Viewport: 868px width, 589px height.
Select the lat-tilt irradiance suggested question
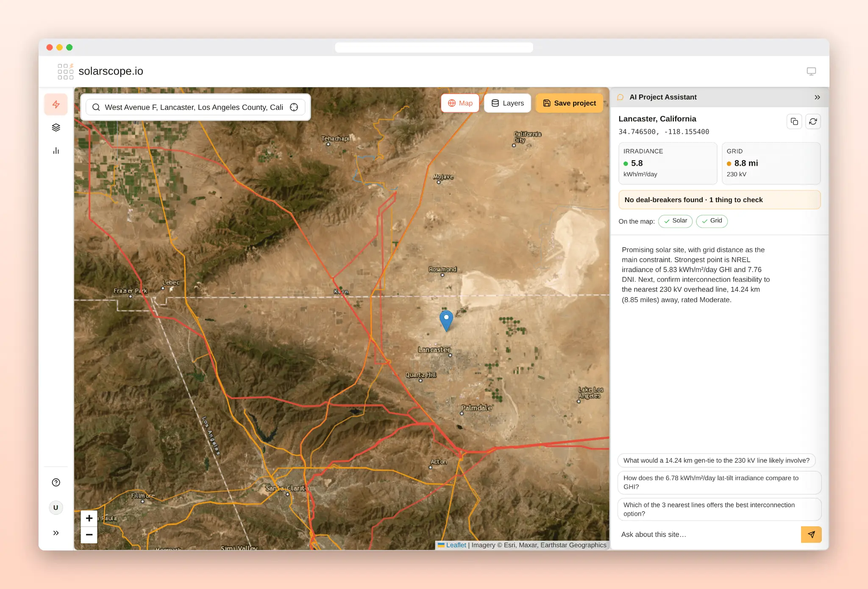(x=720, y=482)
